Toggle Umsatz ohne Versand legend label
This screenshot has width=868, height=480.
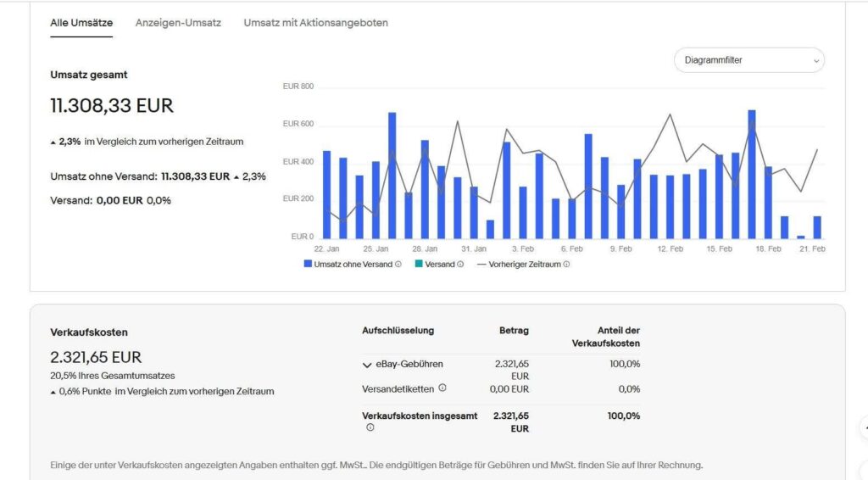[353, 265]
